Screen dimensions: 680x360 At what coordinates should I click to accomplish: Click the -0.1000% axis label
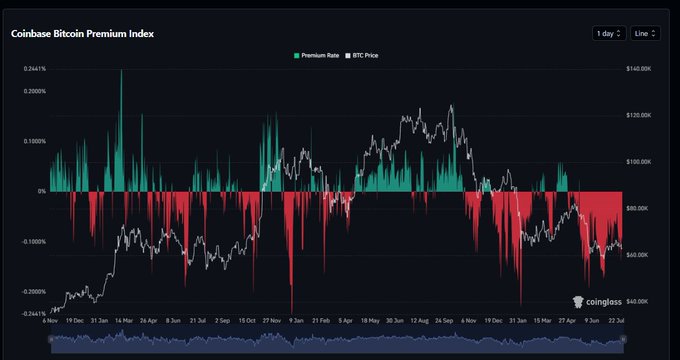(x=34, y=242)
